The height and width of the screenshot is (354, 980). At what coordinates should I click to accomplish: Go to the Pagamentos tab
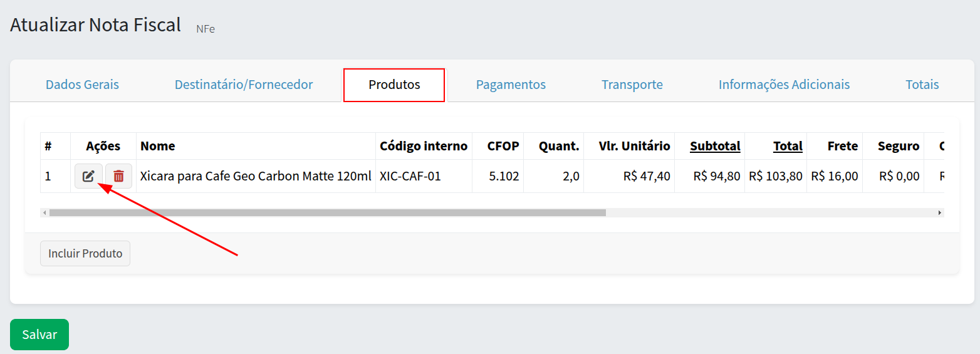point(511,85)
